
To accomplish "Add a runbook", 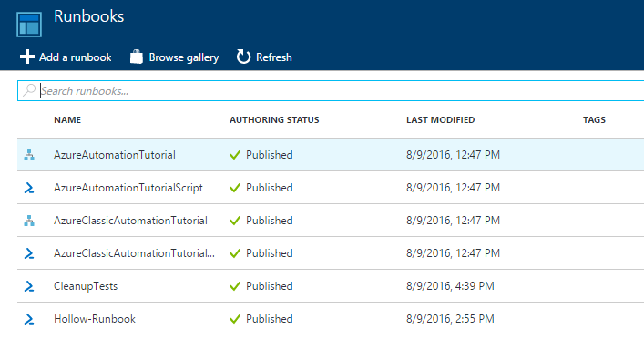I will pyautogui.click(x=66, y=57).
